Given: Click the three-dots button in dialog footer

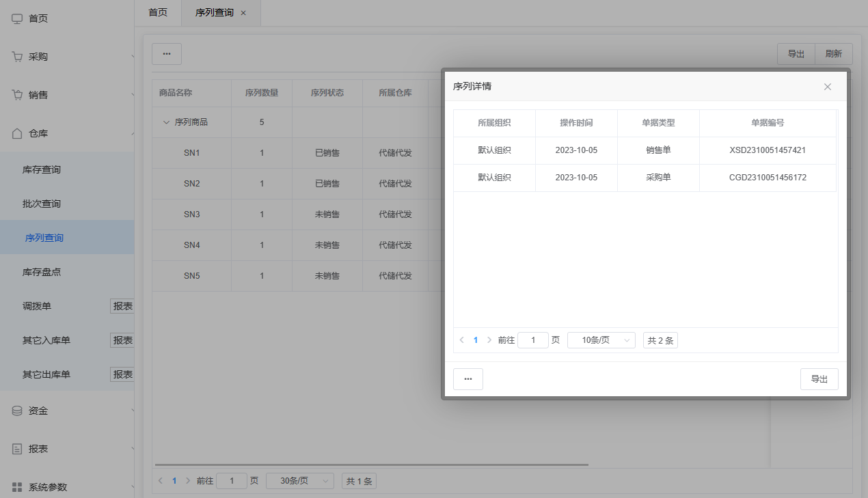Looking at the screenshot, I should click(468, 379).
